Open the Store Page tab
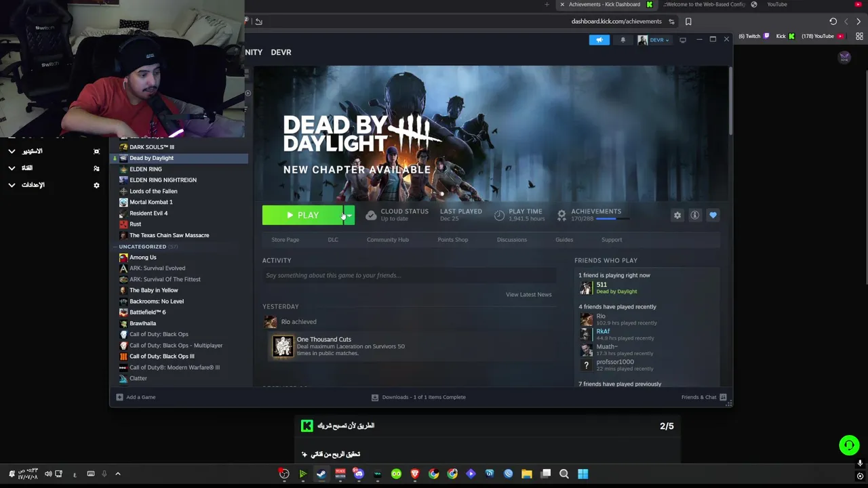 click(x=285, y=239)
